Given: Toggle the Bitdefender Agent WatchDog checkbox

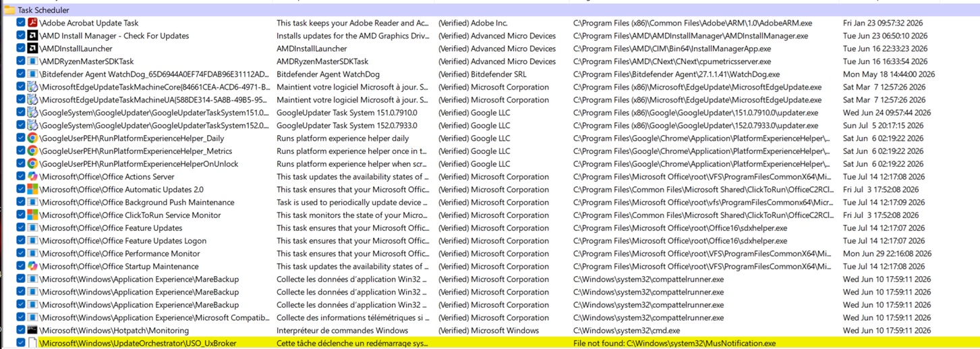Looking at the screenshot, I should [x=21, y=74].
